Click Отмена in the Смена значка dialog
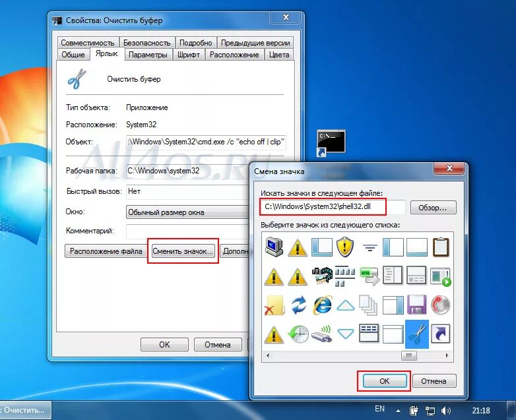This screenshot has height=420, width=516. [x=434, y=381]
